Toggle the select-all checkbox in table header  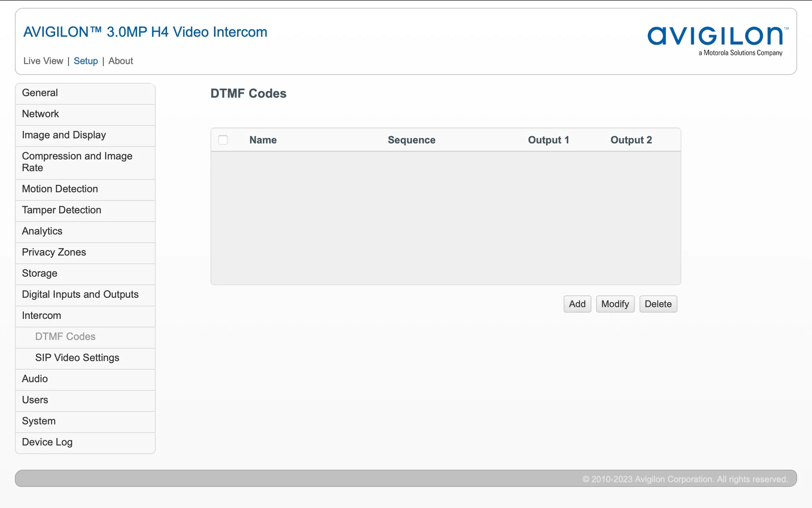tap(223, 140)
